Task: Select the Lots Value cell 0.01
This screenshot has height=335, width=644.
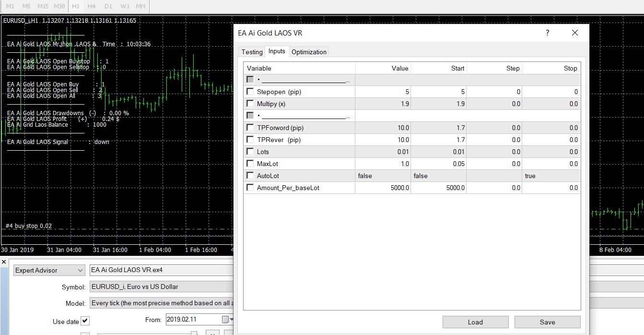Action: tap(383, 152)
